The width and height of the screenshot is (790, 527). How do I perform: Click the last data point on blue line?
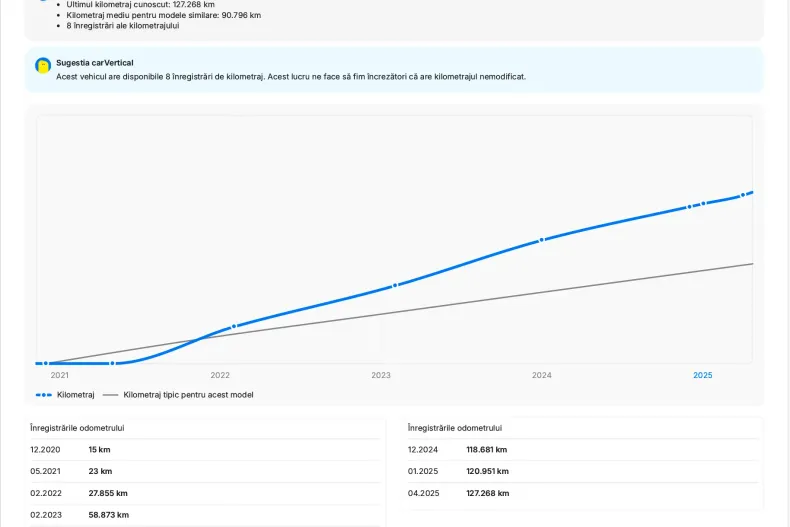tap(743, 195)
